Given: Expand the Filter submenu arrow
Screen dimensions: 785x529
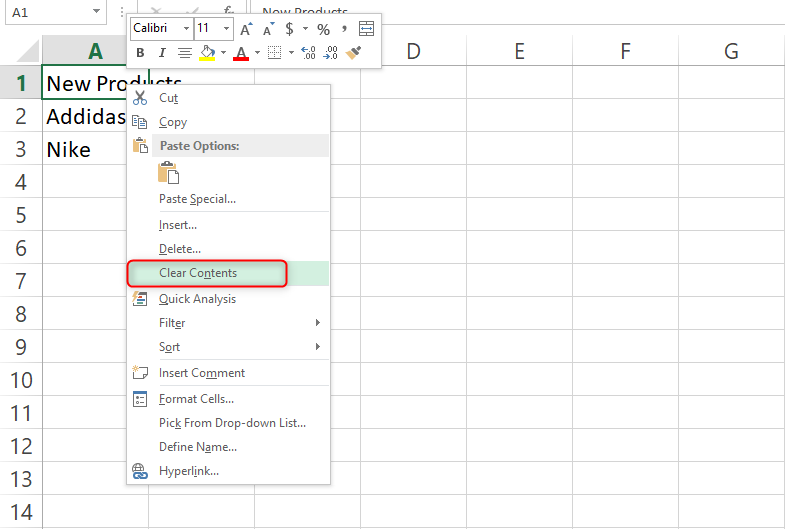Looking at the screenshot, I should (x=318, y=323).
